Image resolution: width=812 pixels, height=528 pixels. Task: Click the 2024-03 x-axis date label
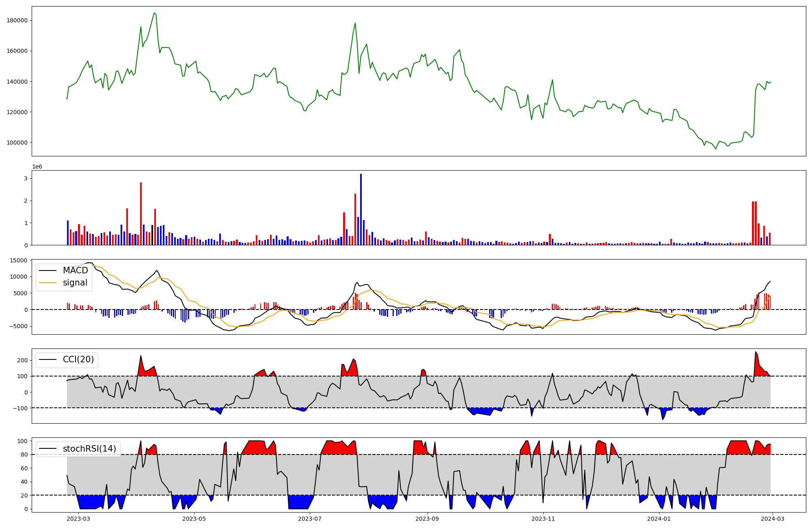tap(772, 519)
